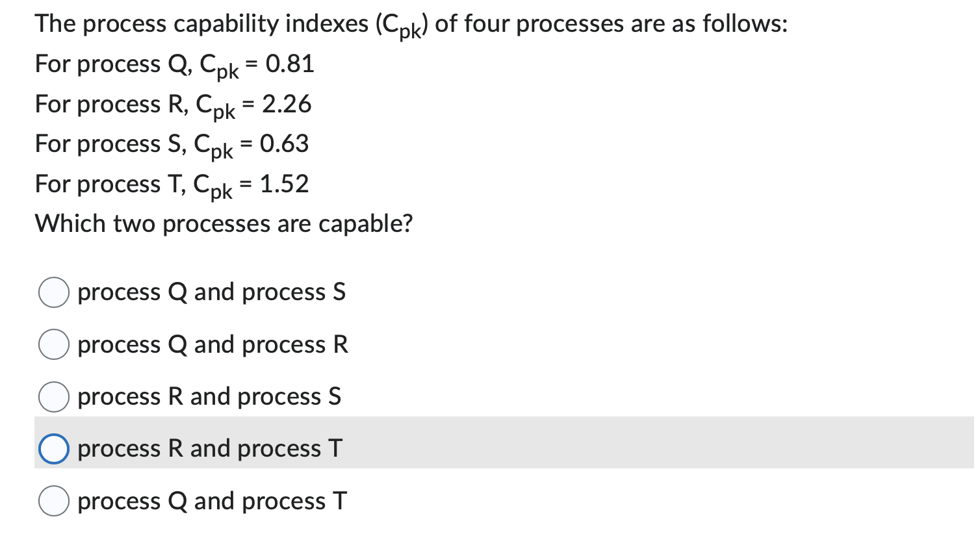
Task: Click the 'process Q and process S' label text
Action: [x=212, y=292]
